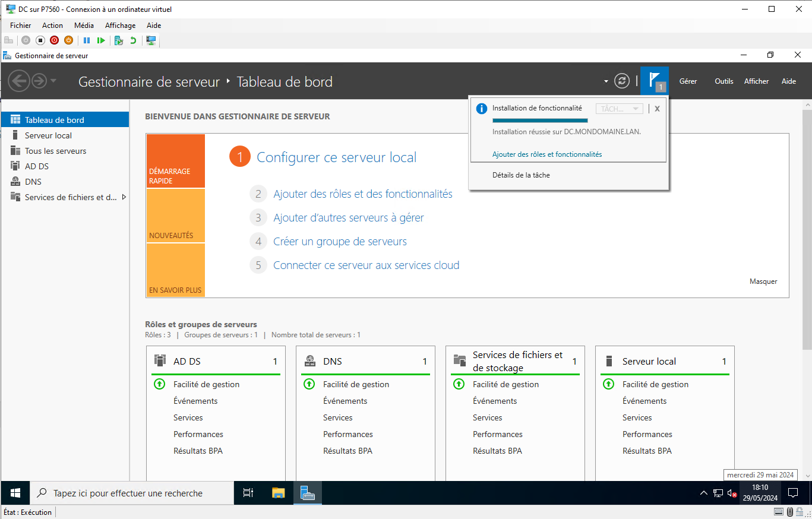
Task: Open the navigation history dropdown arrow
Action: pyautogui.click(x=53, y=81)
